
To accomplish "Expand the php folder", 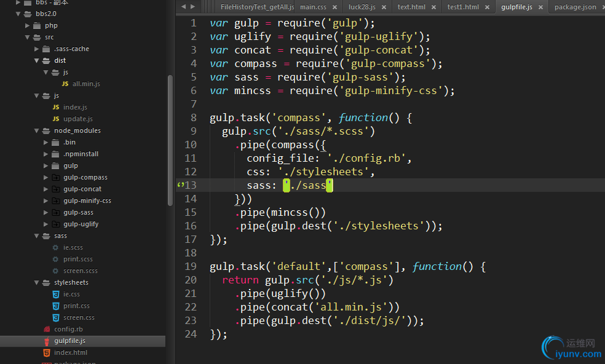I will 28,25.
